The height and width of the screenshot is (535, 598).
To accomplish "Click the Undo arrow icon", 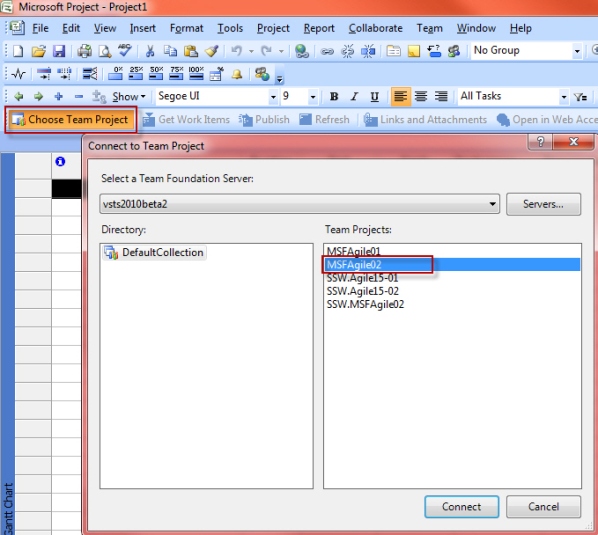I will (237, 50).
